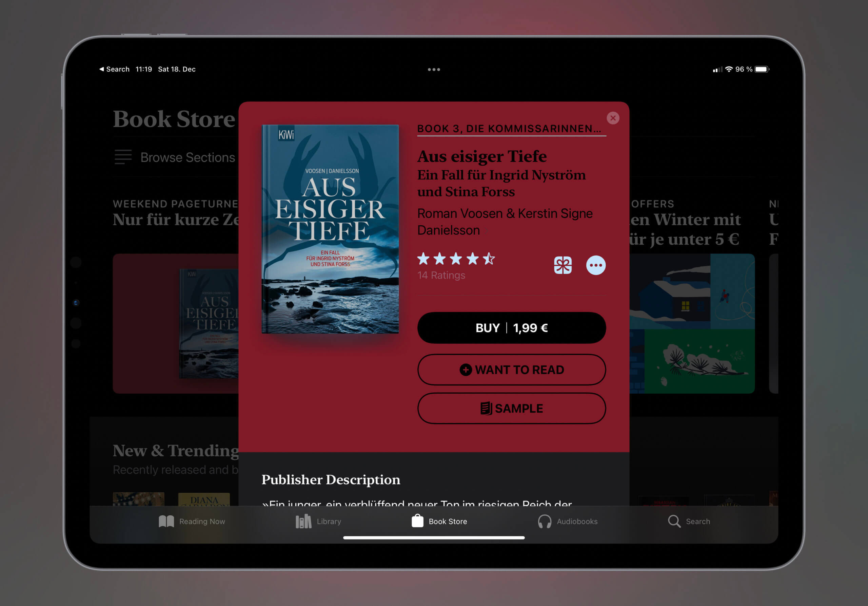This screenshot has width=868, height=606.
Task: Tap the Browse Sections list icon
Action: [x=123, y=157]
